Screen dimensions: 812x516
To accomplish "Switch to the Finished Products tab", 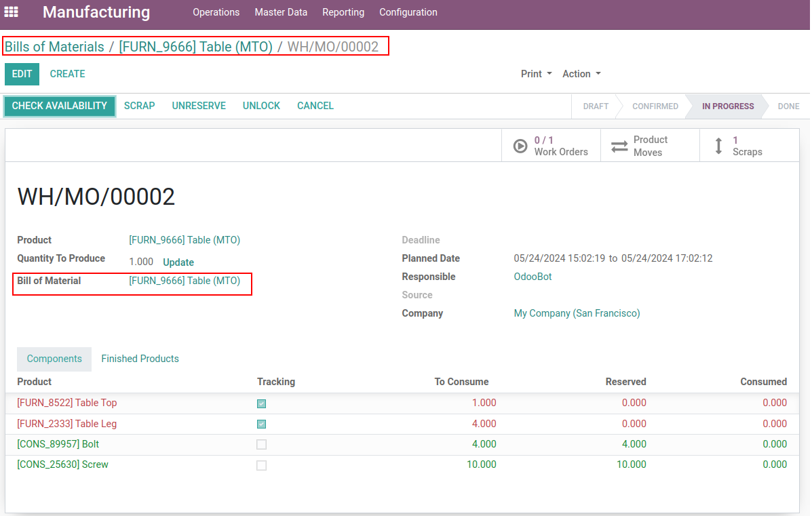I will tap(140, 359).
